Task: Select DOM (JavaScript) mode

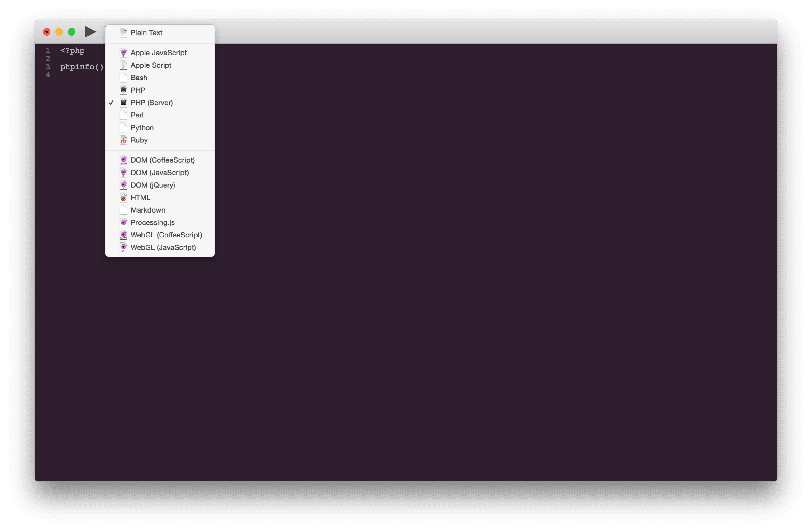Action: point(160,173)
